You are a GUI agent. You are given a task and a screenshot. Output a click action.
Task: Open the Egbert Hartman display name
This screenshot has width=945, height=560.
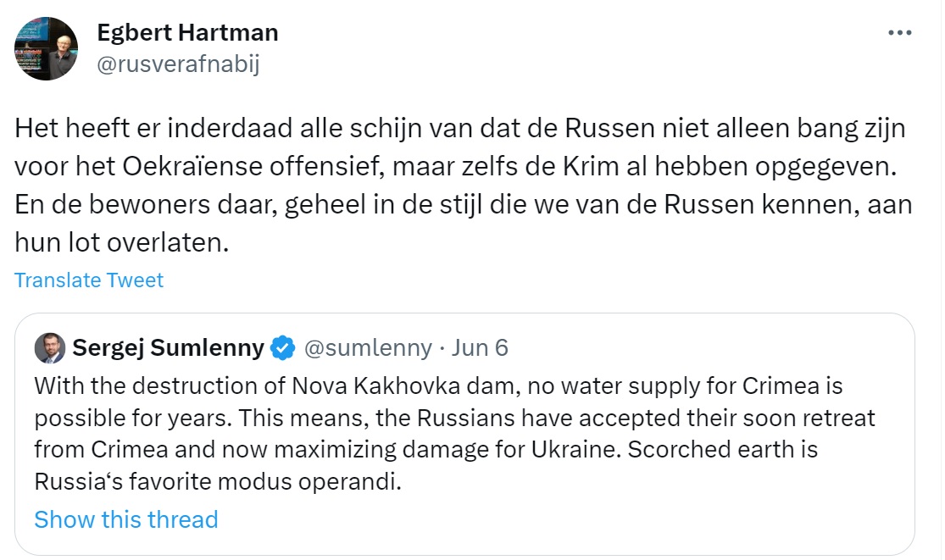click(x=187, y=32)
